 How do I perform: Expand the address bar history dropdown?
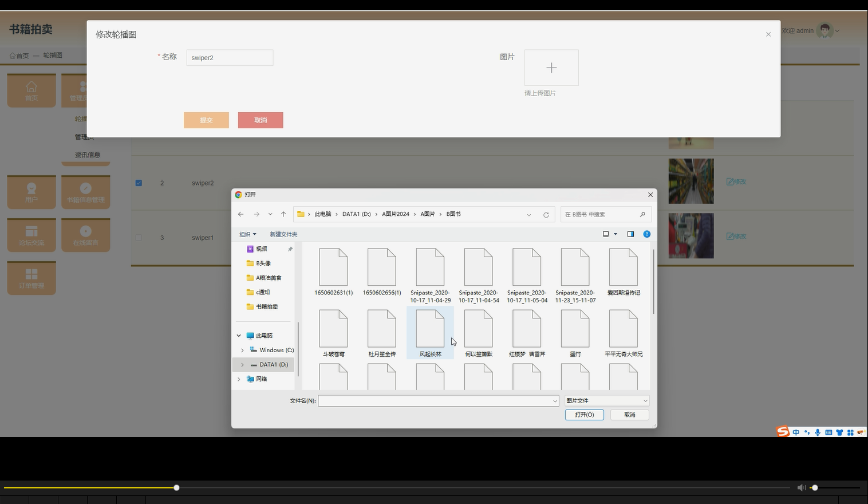tap(528, 215)
